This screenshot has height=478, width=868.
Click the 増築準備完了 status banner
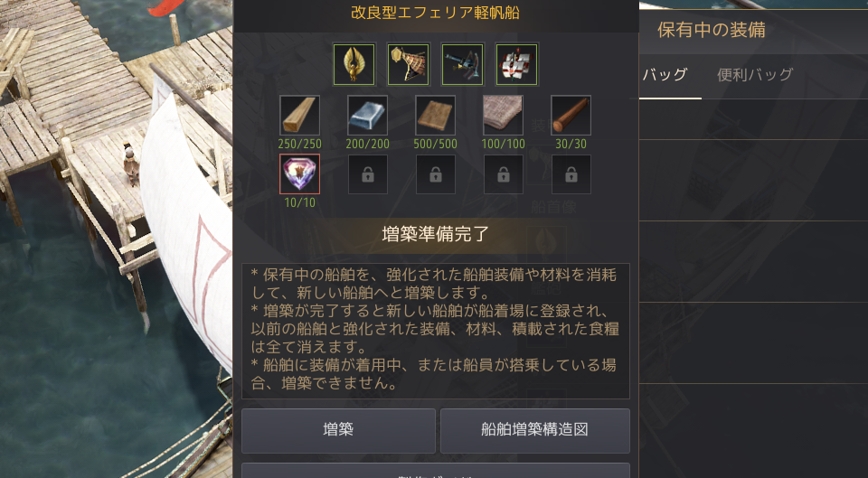click(x=436, y=235)
